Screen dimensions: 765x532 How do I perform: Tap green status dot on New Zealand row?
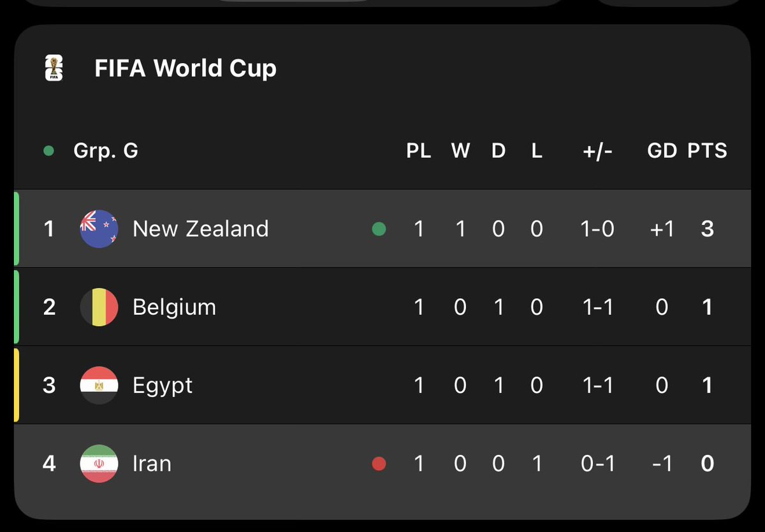(379, 229)
